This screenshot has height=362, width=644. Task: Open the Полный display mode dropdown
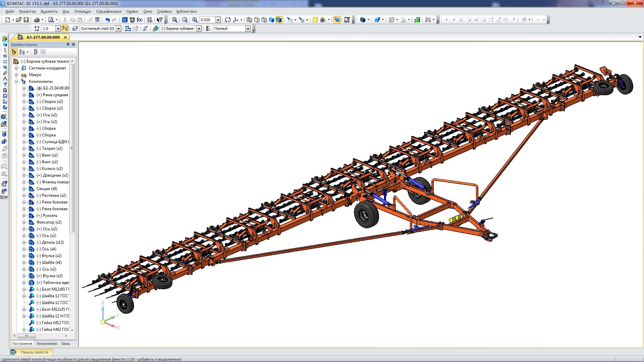coord(248,28)
